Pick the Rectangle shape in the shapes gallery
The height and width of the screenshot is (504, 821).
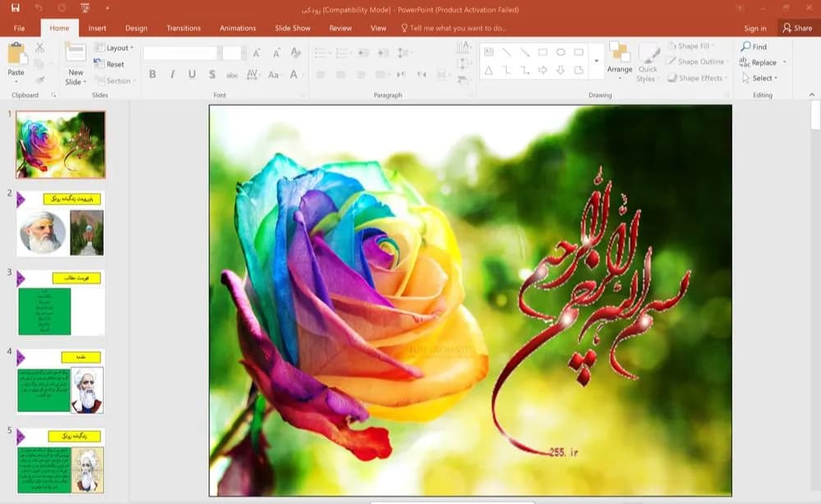(543, 53)
